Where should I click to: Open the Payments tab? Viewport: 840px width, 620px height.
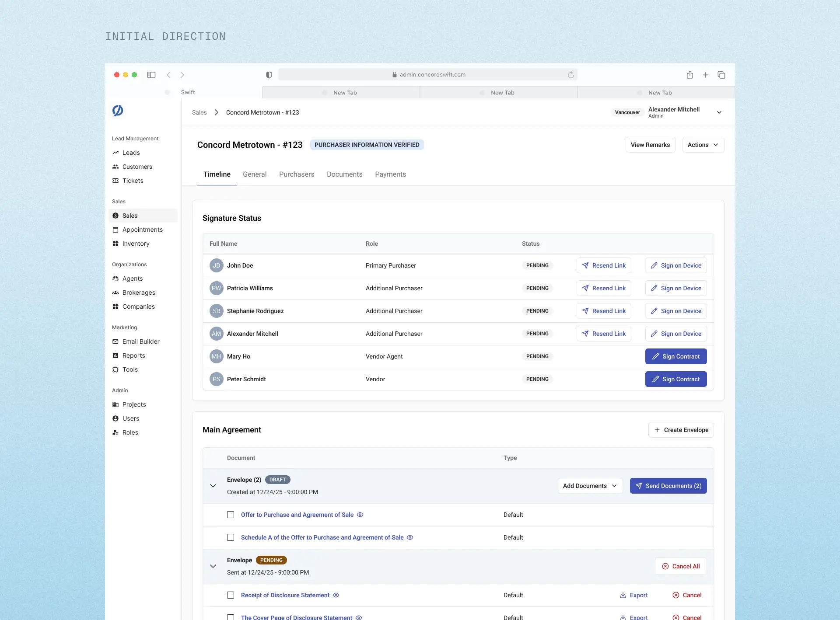pos(390,174)
